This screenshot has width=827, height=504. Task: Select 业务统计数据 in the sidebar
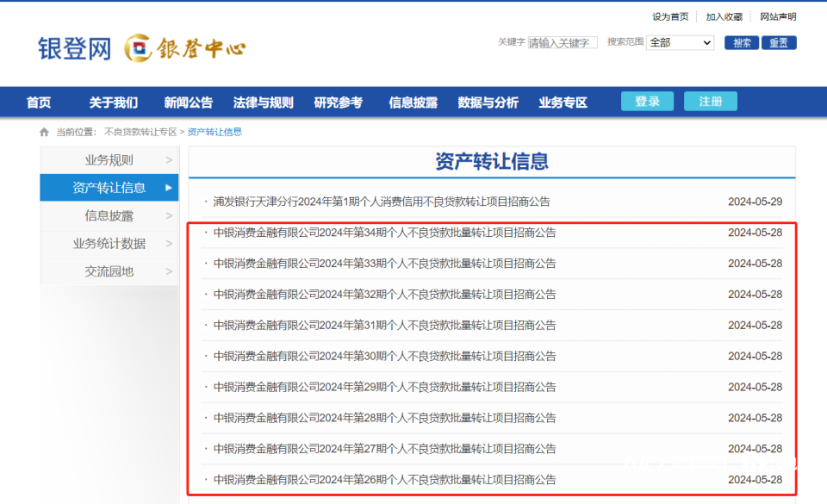[x=109, y=244]
